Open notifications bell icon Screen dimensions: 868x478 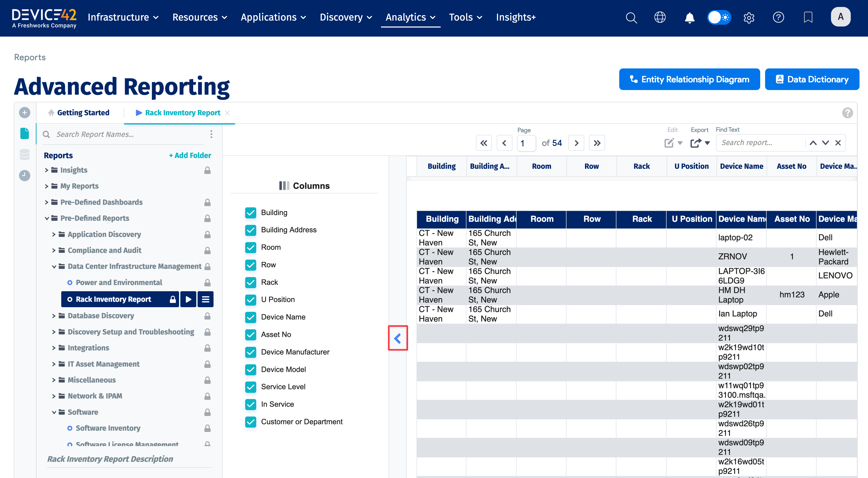[689, 17]
